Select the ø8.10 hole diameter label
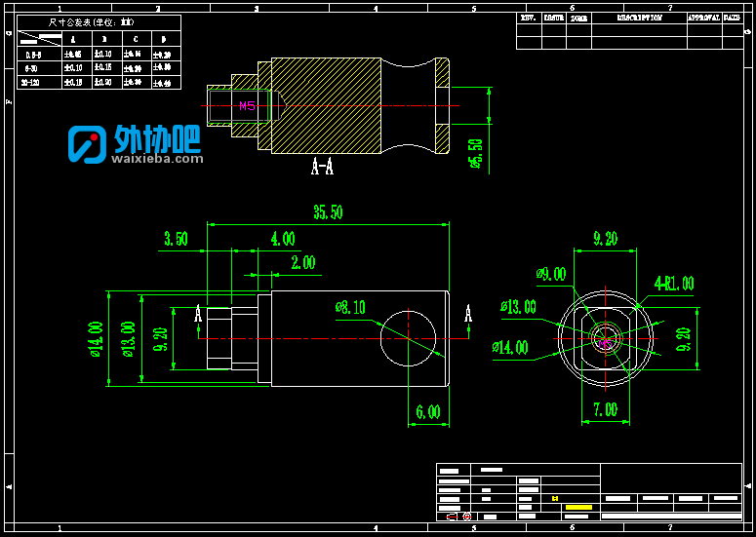Viewport: 756px width, 537px height. click(350, 307)
